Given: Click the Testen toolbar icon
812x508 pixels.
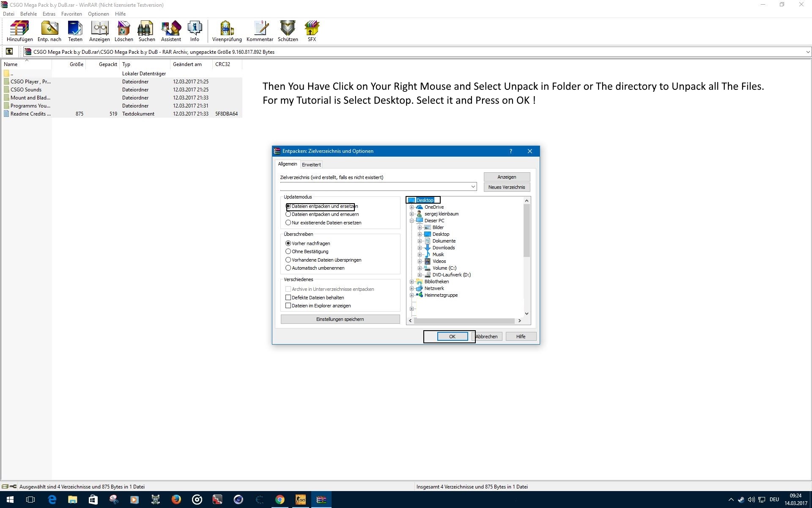Looking at the screenshot, I should (75, 31).
